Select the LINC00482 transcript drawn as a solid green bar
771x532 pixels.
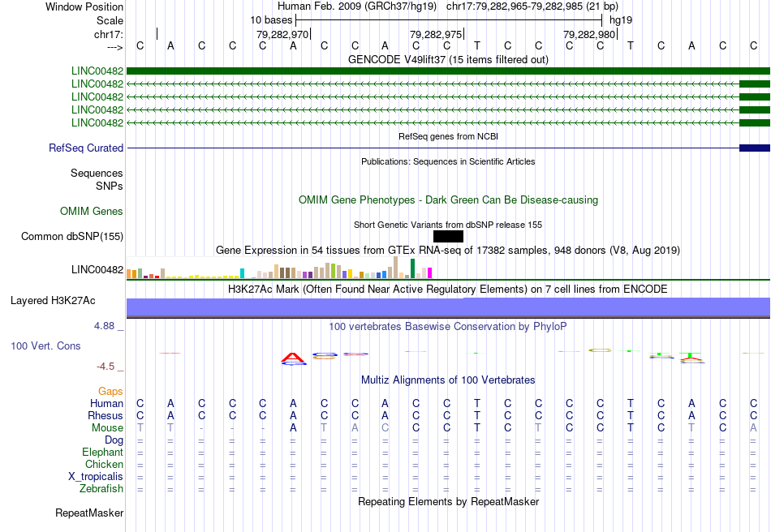[x=449, y=71]
